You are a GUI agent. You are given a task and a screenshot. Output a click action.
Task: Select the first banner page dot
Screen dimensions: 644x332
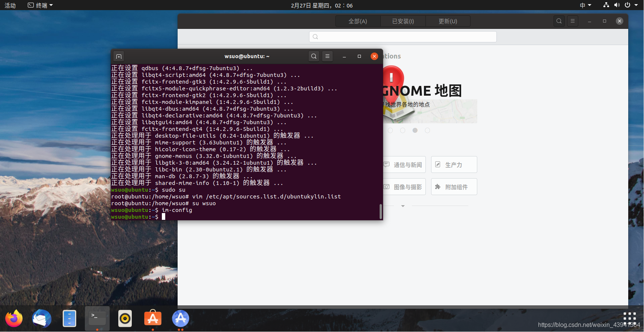coord(390,131)
